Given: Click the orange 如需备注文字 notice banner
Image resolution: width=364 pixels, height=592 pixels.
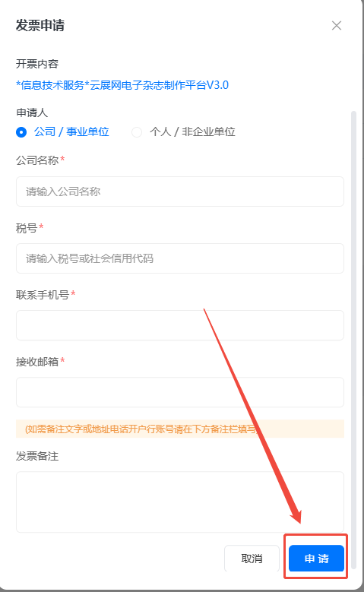Looking at the screenshot, I should tap(180, 429).
